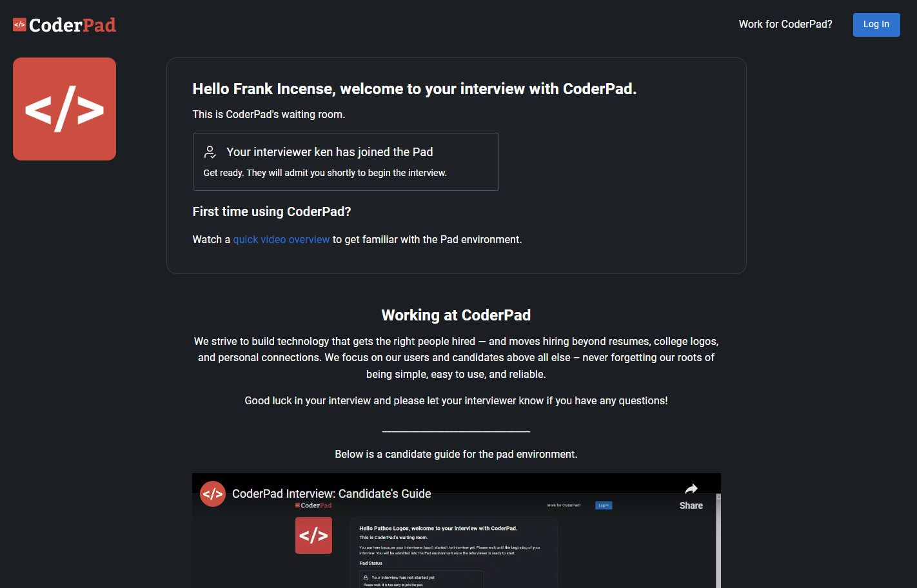Open the Work for CoderPad? link

point(785,24)
